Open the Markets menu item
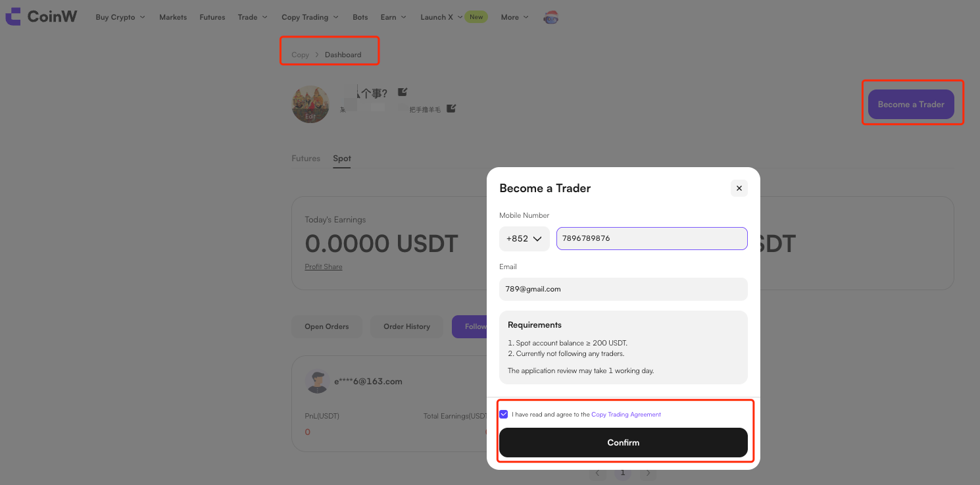980x485 pixels. point(173,17)
